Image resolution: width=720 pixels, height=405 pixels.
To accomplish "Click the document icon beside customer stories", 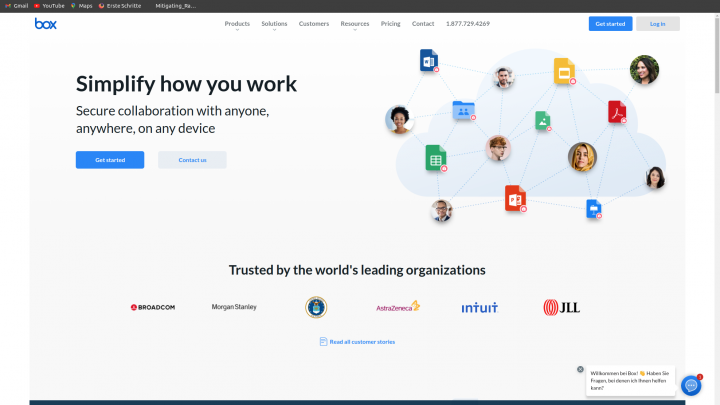I will 323,342.
